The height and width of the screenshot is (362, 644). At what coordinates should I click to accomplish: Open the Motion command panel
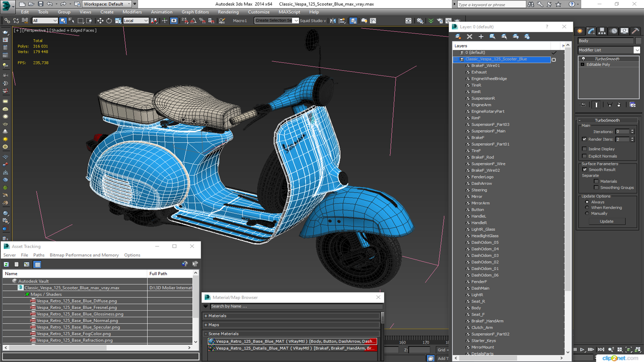(x=614, y=31)
